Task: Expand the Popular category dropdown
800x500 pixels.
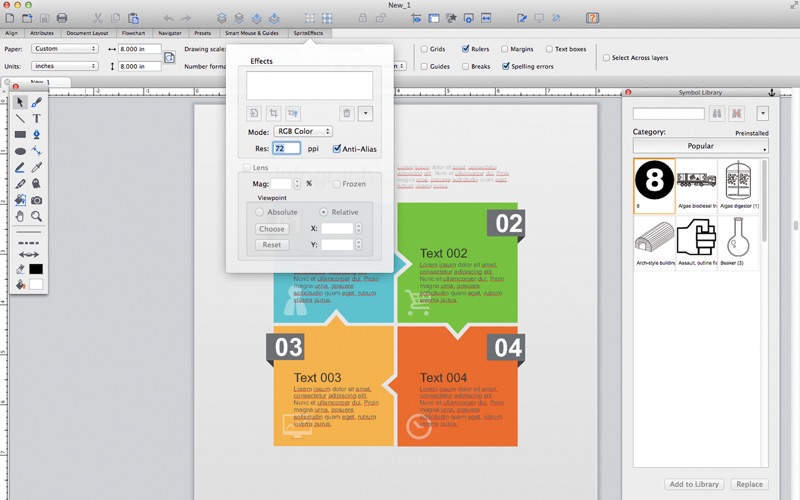Action: click(x=700, y=146)
